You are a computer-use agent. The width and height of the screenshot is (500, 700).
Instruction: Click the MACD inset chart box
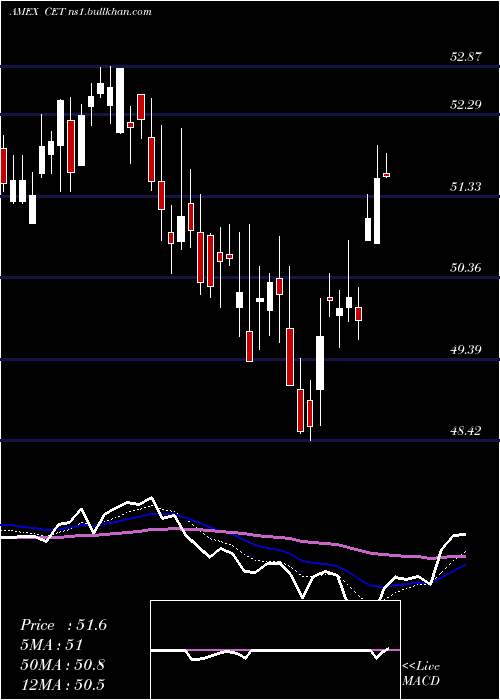point(275,650)
